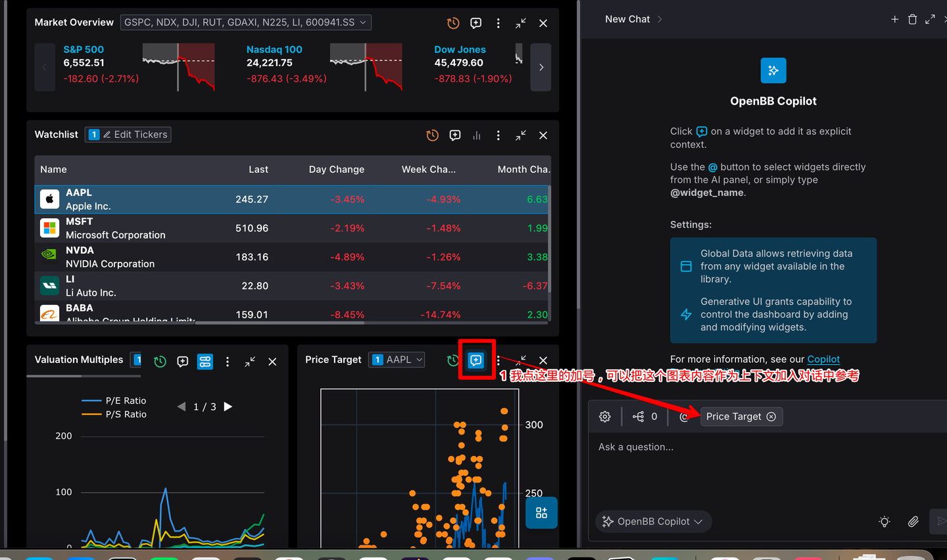Delete chat with trash icon

(912, 19)
